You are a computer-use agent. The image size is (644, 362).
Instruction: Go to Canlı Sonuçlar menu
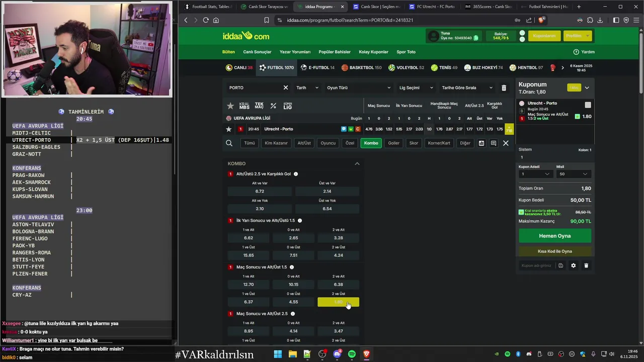[257, 52]
